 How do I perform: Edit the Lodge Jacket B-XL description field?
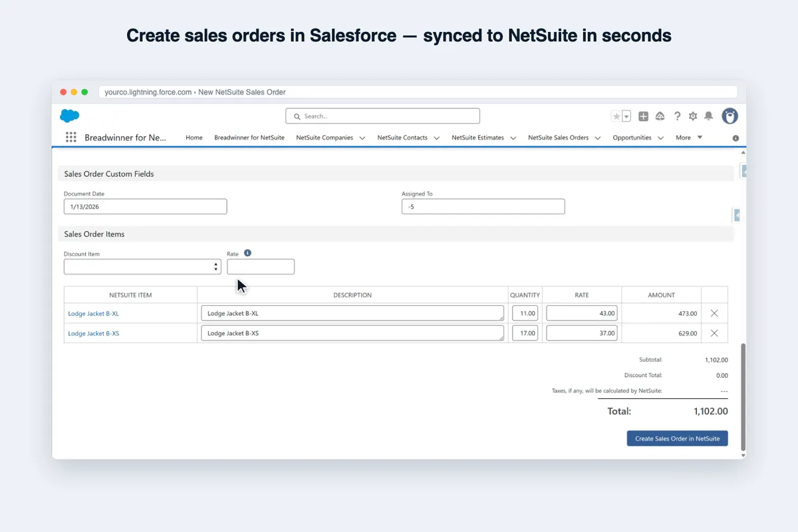coord(352,313)
